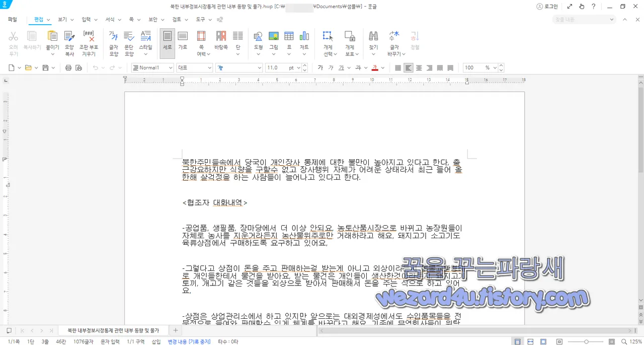
Task: Click the Page Margins (쪽 여백) icon
Action: pos(201,36)
